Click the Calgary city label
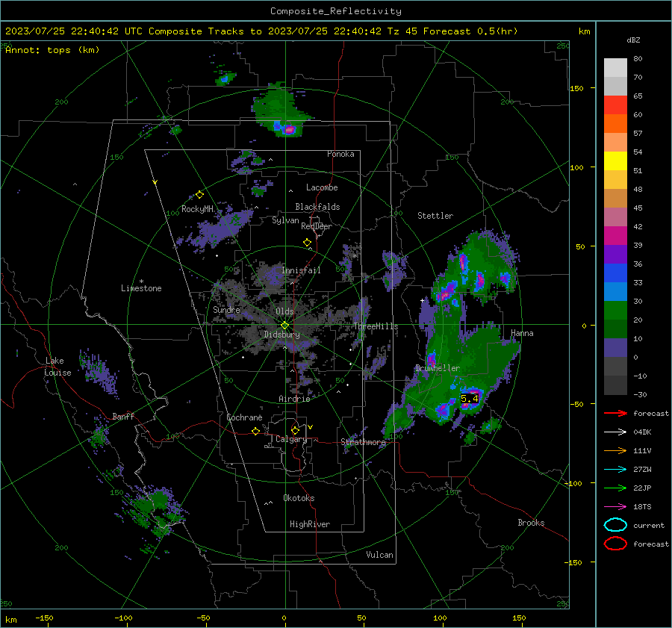This screenshot has width=672, height=628. (x=291, y=439)
